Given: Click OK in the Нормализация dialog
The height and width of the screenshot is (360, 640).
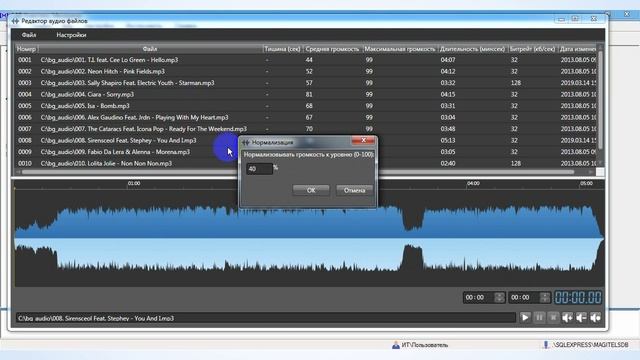Looking at the screenshot, I should pyautogui.click(x=311, y=190).
